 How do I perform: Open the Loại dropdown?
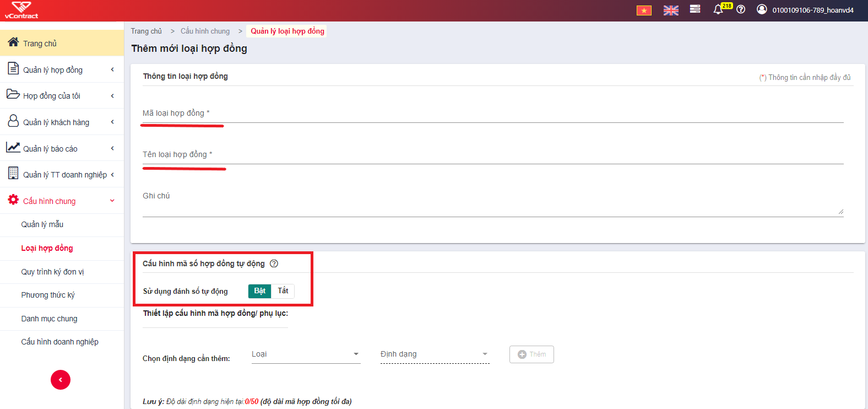pyautogui.click(x=306, y=354)
